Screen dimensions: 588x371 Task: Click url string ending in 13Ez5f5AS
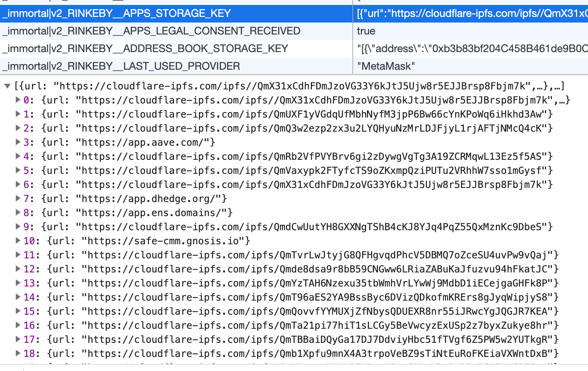312,156
